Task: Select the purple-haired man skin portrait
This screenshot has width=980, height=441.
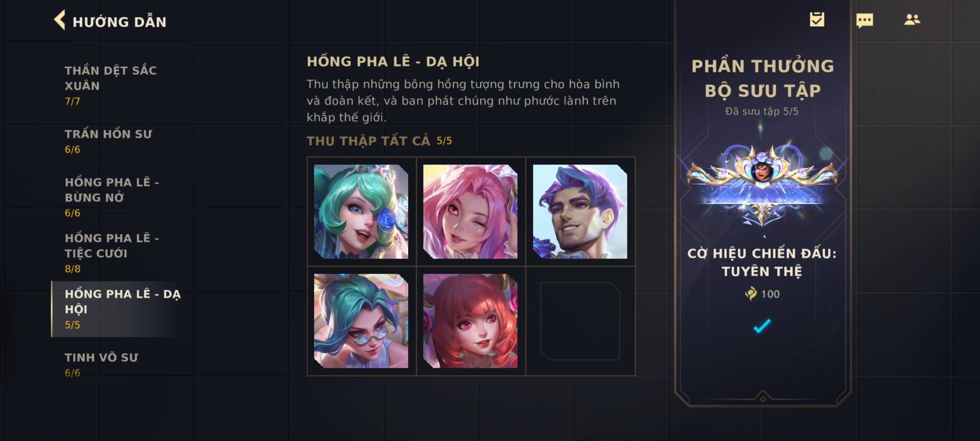Action: (x=580, y=212)
